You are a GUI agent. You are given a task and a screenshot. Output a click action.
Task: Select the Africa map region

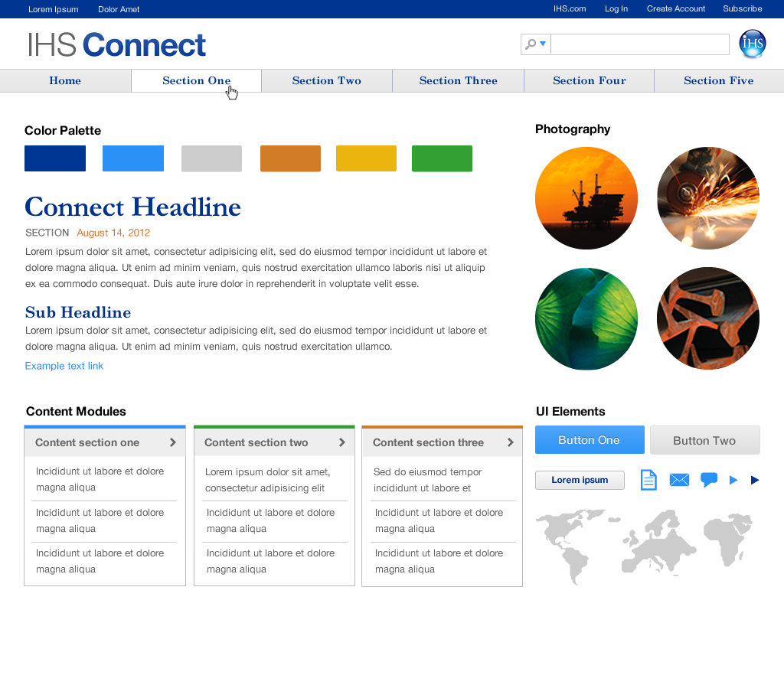[x=728, y=540]
